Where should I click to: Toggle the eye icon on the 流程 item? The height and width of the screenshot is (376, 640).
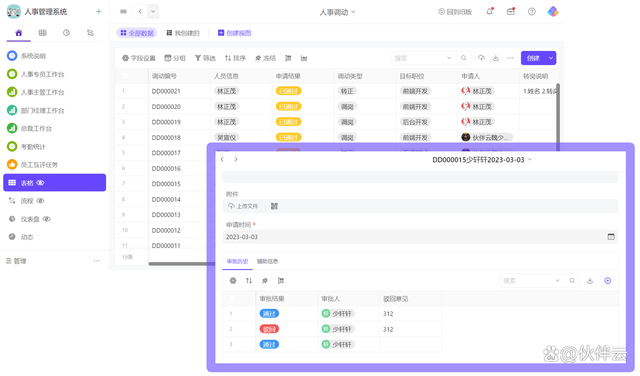tap(40, 201)
